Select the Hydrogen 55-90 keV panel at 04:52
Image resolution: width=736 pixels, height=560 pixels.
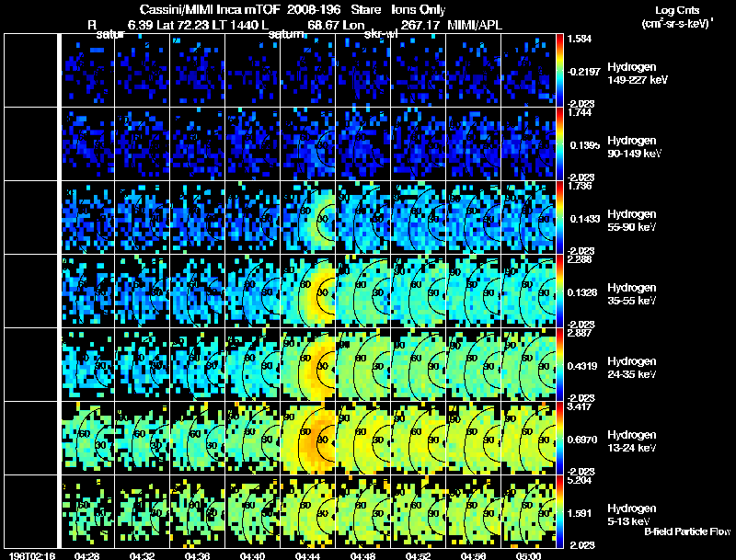point(419,218)
